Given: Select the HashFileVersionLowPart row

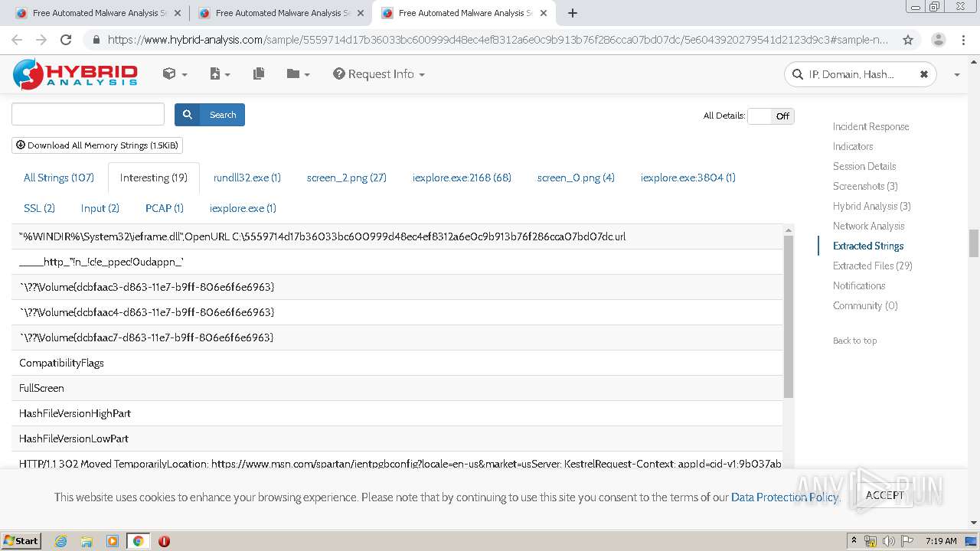Looking at the screenshot, I should tap(397, 439).
